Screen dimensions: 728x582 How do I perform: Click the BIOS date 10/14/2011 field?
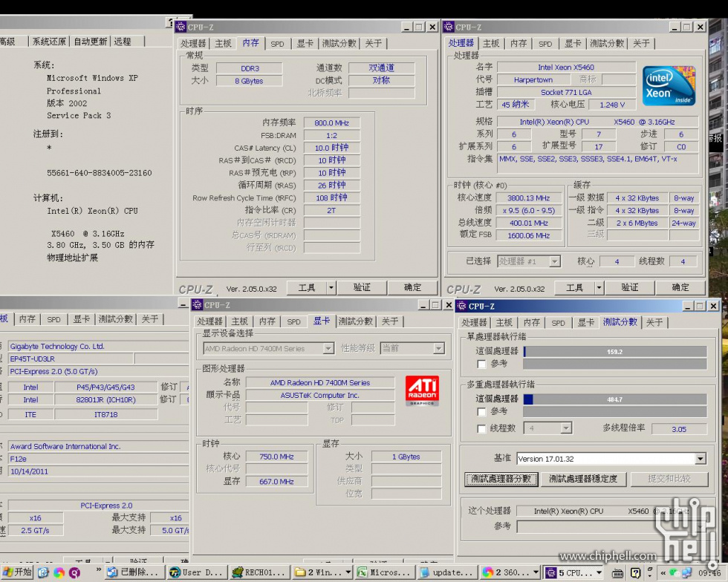(98, 471)
